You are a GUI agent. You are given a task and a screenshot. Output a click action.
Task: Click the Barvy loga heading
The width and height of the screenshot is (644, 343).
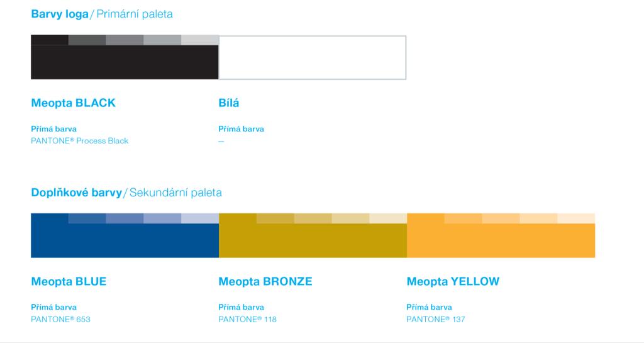[x=60, y=14]
